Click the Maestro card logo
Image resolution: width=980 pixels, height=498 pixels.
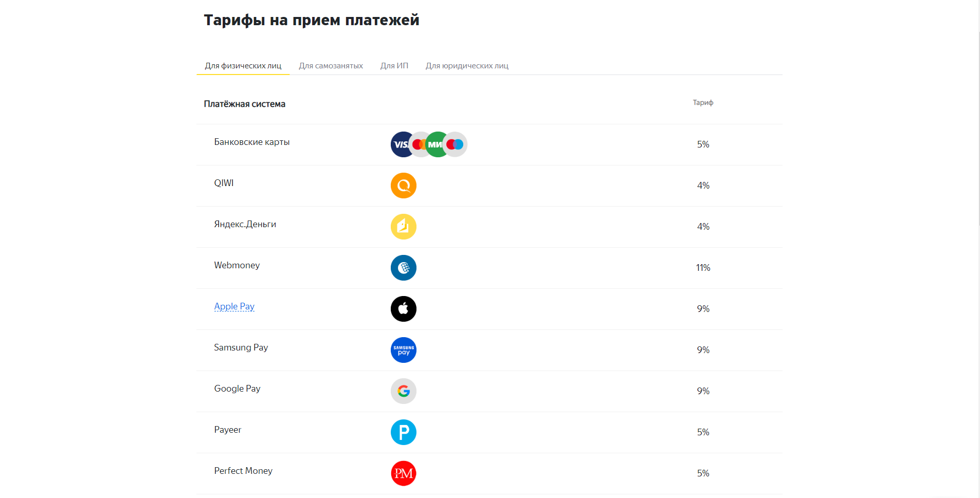pos(453,144)
